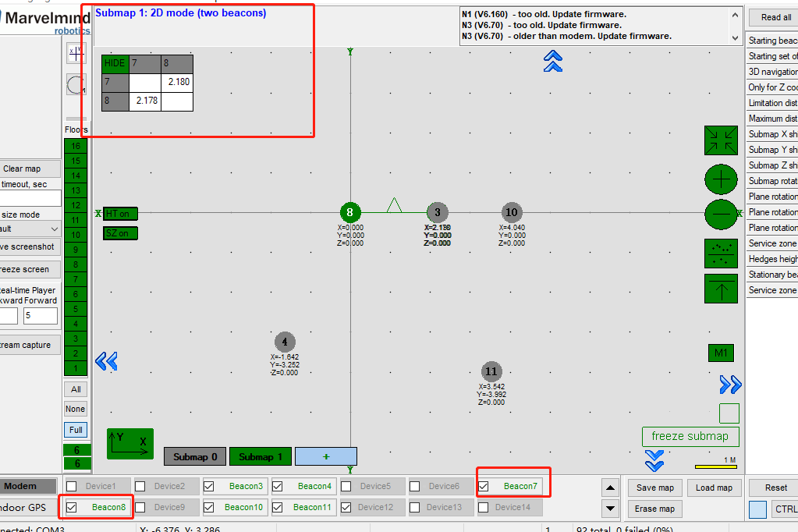This screenshot has height=532, width=798.
Task: Click the X Y axes icon at top left
Action: click(76, 52)
